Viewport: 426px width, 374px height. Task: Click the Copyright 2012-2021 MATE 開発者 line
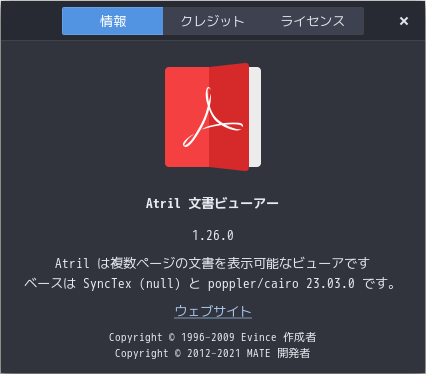(212, 353)
